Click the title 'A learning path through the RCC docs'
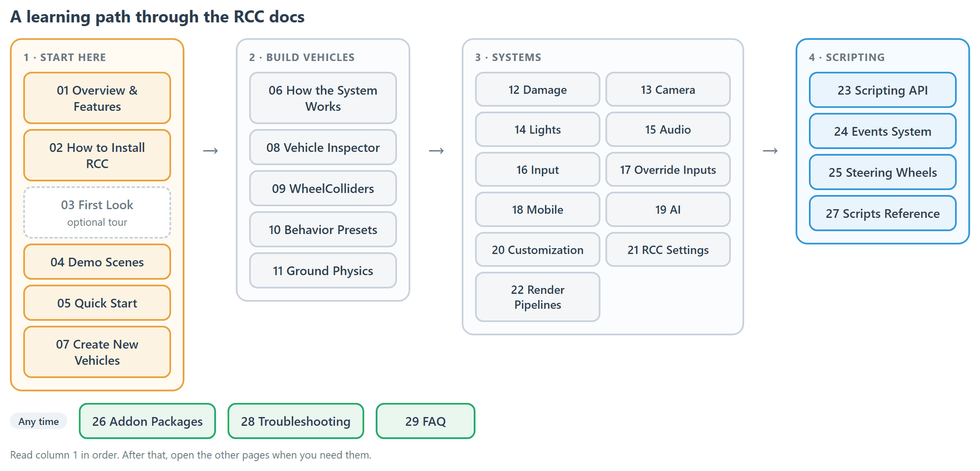 [x=157, y=17]
